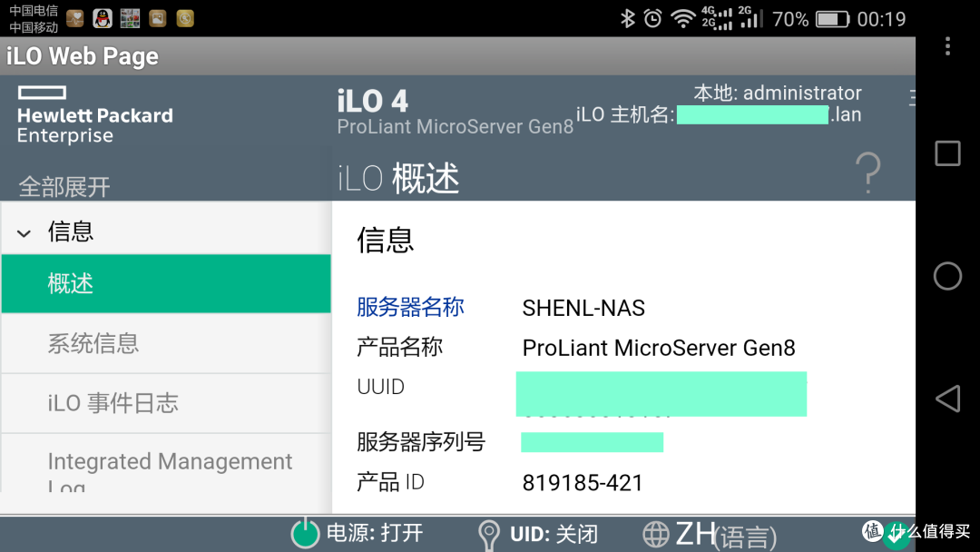980x552 pixels.
Task: Tap the Android back triangle button
Action: [x=947, y=399]
